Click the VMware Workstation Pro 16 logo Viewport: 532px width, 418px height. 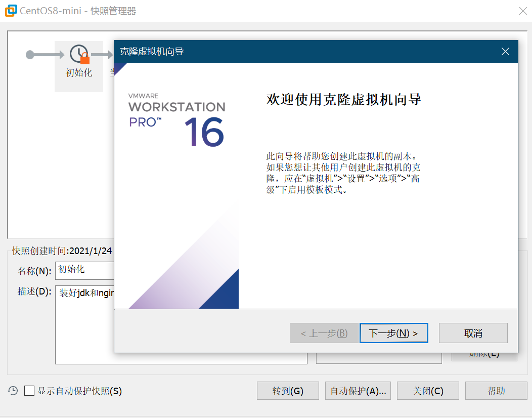click(x=176, y=119)
